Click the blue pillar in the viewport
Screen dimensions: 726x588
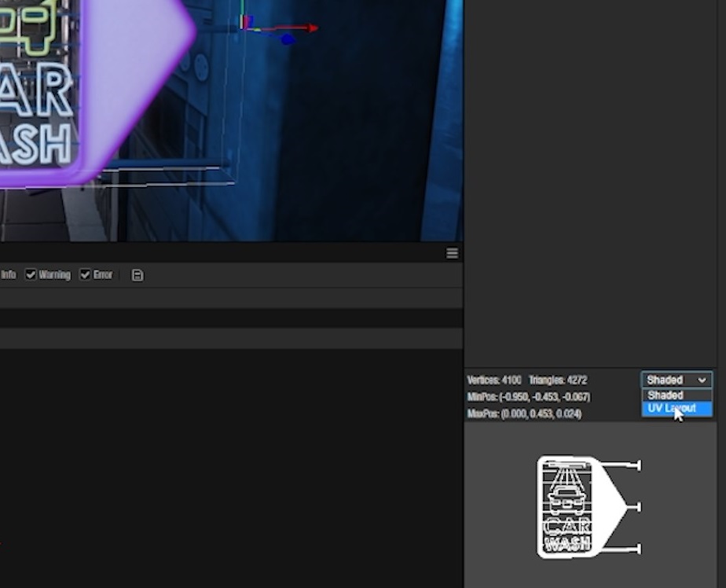443,118
